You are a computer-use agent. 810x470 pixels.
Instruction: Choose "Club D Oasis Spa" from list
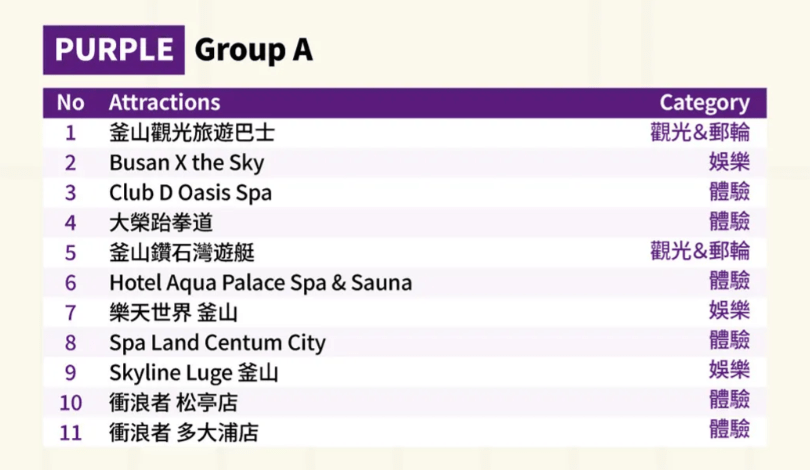coord(190,193)
